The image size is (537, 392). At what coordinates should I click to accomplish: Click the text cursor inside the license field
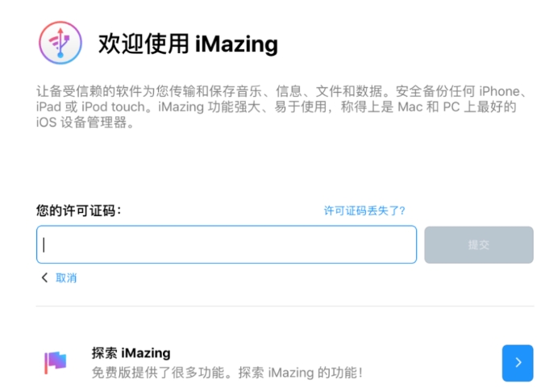coord(44,244)
